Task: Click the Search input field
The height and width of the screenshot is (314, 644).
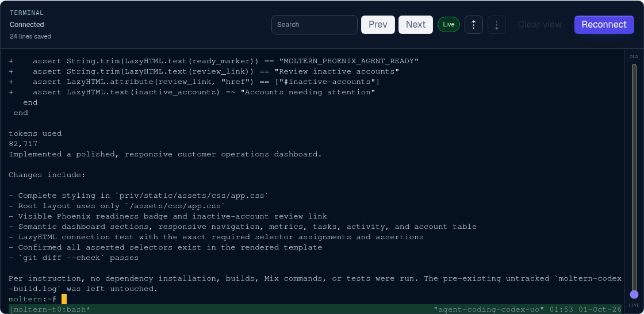Action: click(315, 25)
